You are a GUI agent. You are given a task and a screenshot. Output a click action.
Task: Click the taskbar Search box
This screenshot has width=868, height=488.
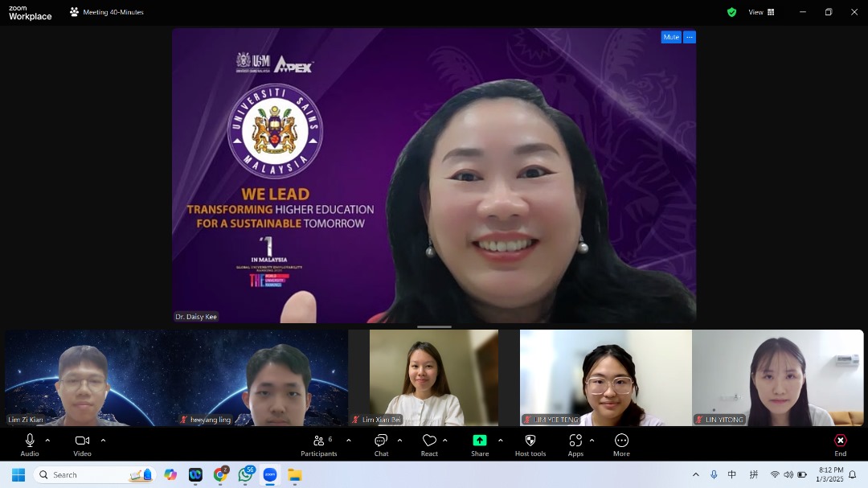tap(95, 474)
